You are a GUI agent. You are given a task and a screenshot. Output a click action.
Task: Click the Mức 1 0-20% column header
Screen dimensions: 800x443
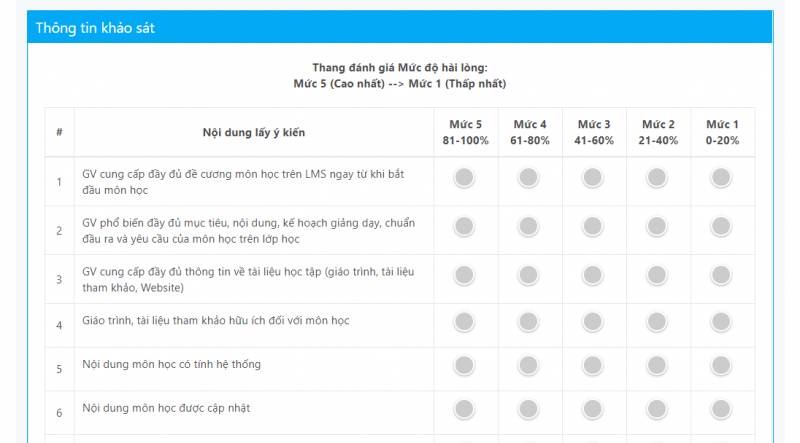point(721,132)
